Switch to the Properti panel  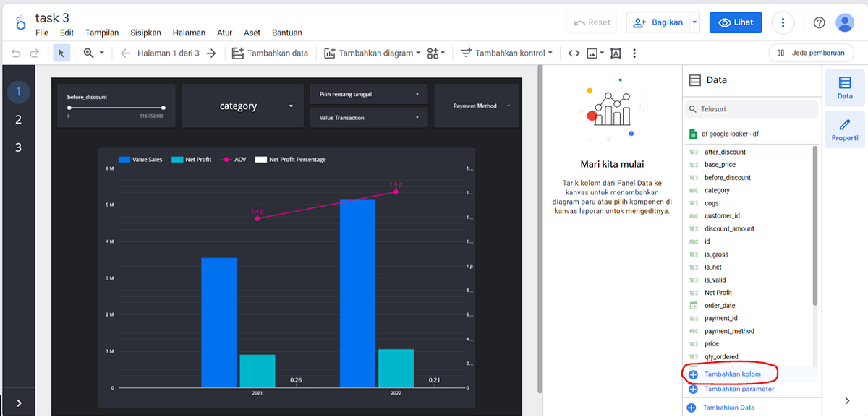[845, 129]
